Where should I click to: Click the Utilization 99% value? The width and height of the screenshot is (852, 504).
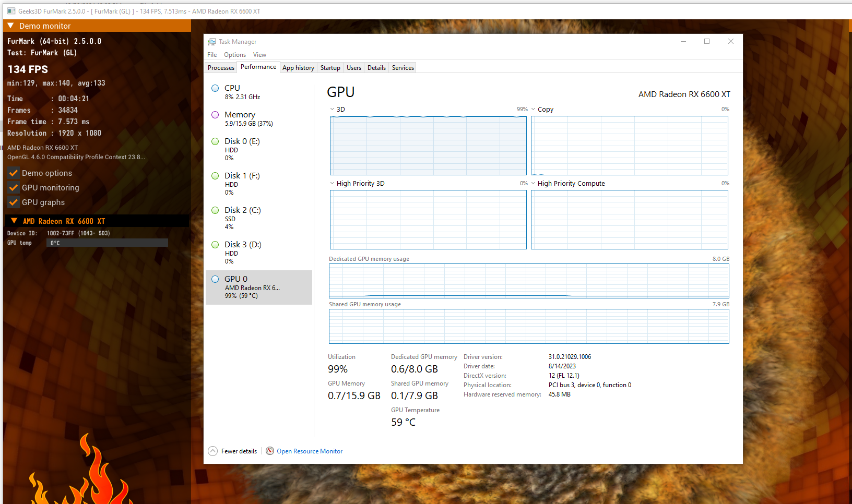coord(338,369)
